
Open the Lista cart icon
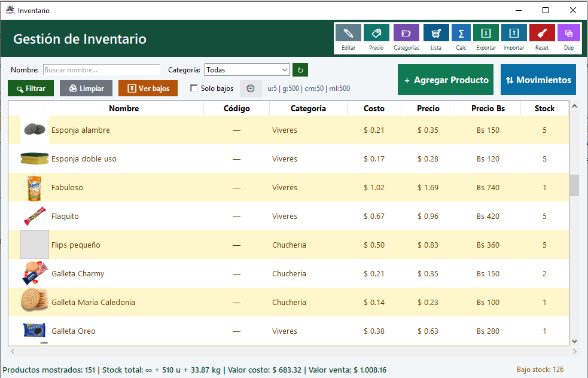tap(436, 33)
